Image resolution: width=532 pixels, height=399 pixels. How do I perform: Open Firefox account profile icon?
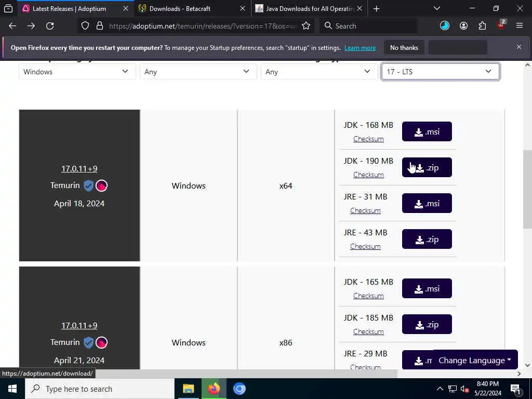(x=463, y=26)
